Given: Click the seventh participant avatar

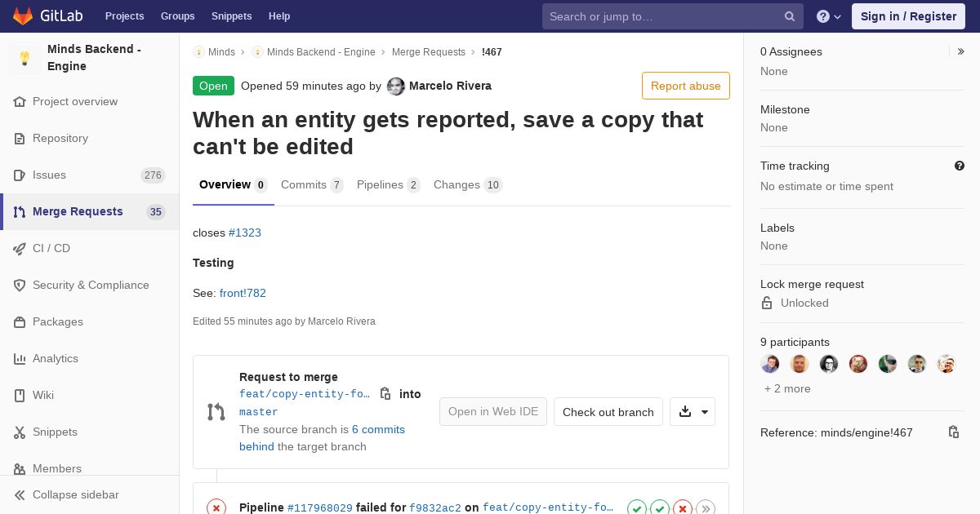Looking at the screenshot, I should click(x=947, y=364).
